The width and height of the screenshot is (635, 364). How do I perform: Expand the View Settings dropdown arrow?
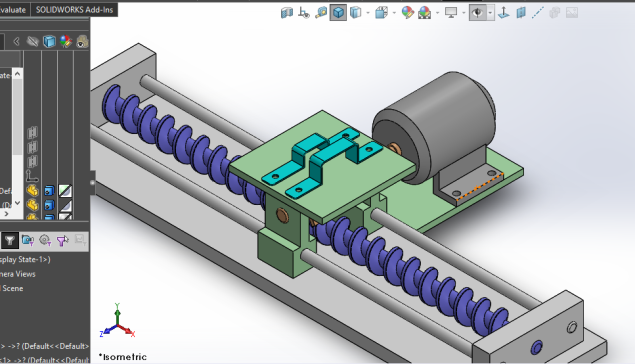[x=464, y=13]
